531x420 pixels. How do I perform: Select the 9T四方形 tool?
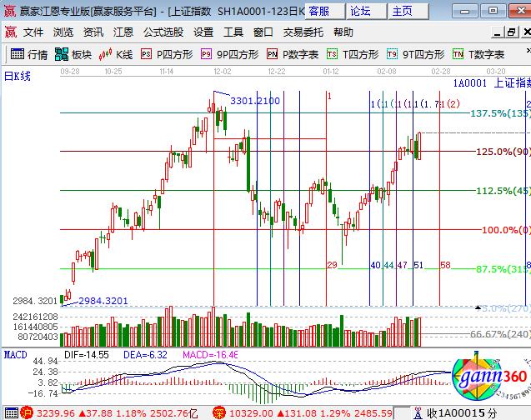pos(416,54)
